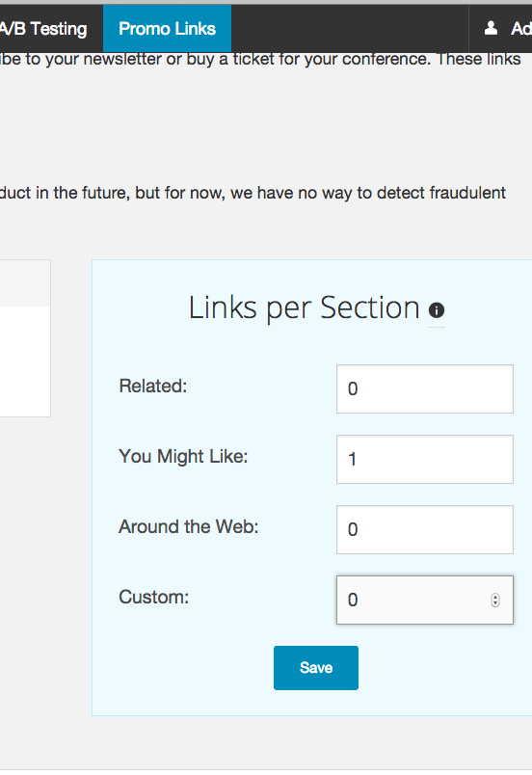Click the Custom: label
This screenshot has height=775, width=532.
(154, 597)
